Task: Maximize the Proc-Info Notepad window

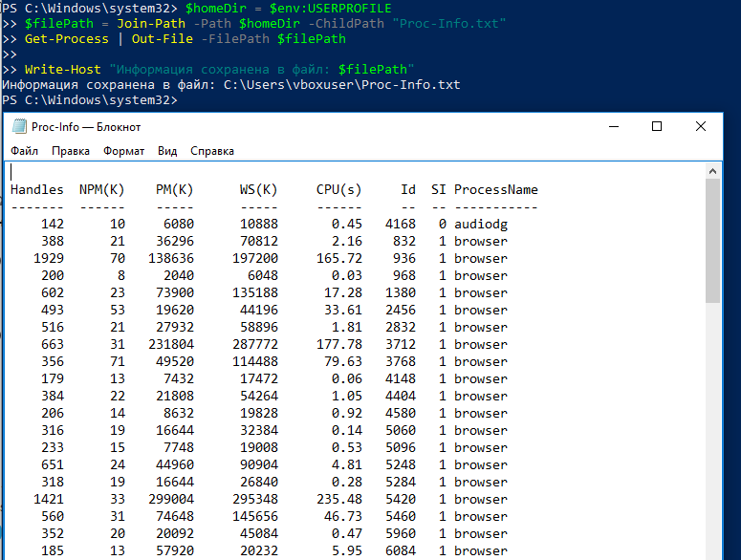Action: 657,126
